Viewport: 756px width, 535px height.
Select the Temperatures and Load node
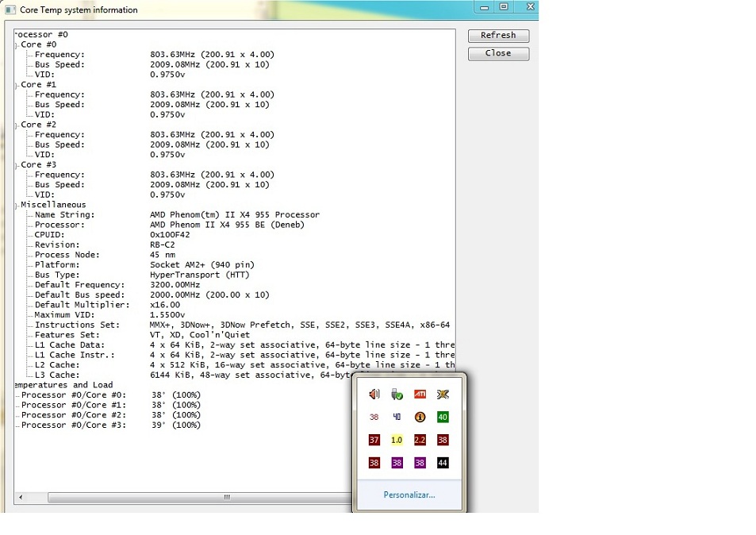tap(63, 385)
